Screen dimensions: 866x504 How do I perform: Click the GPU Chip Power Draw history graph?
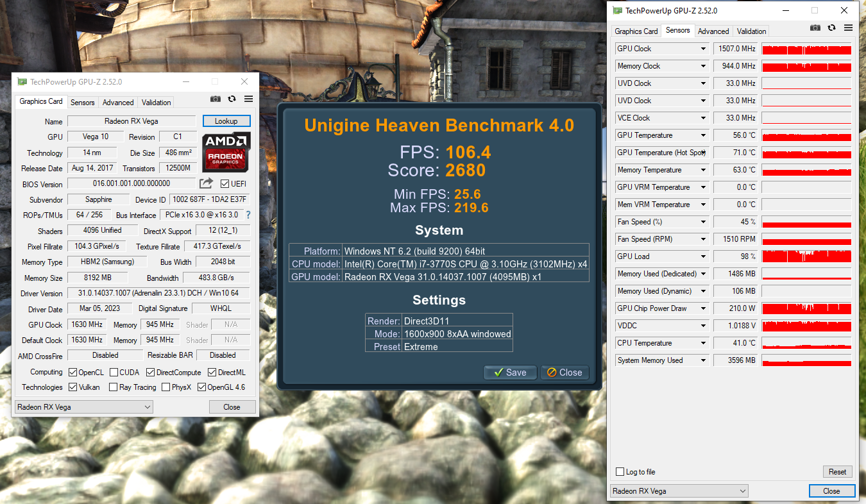pyautogui.click(x=806, y=308)
